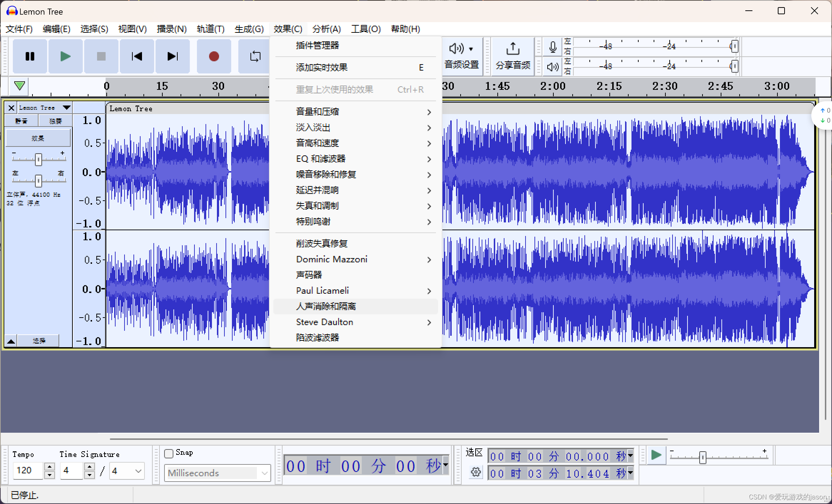832x504 pixels.
Task: Toggle solo on Lemon Tree track
Action: pyautogui.click(x=55, y=121)
